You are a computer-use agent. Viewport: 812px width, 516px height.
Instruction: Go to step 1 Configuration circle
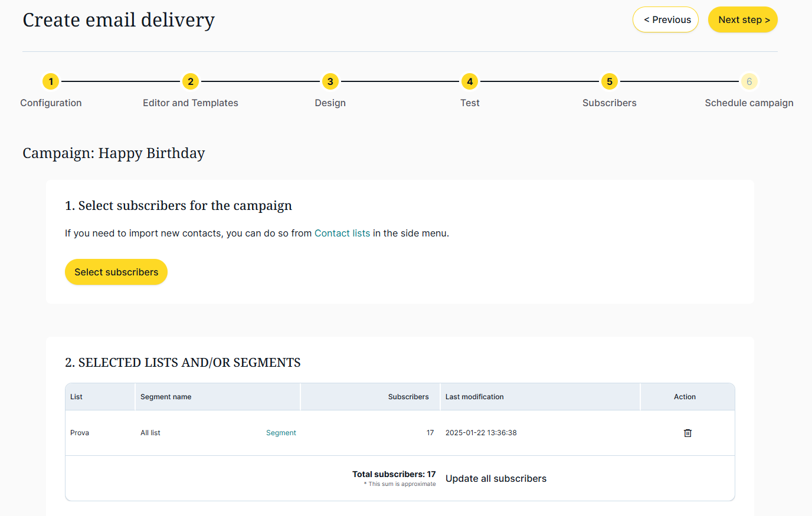pyautogui.click(x=51, y=81)
